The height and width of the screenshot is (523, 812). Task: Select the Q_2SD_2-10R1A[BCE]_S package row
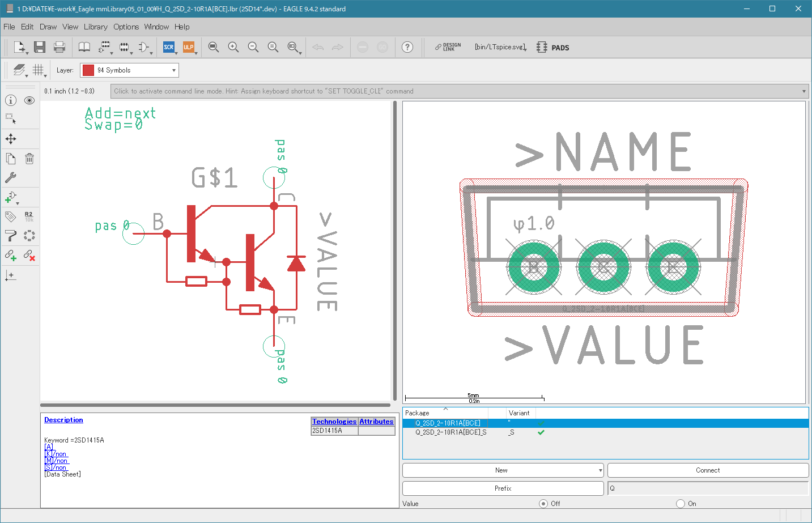pyautogui.click(x=450, y=432)
